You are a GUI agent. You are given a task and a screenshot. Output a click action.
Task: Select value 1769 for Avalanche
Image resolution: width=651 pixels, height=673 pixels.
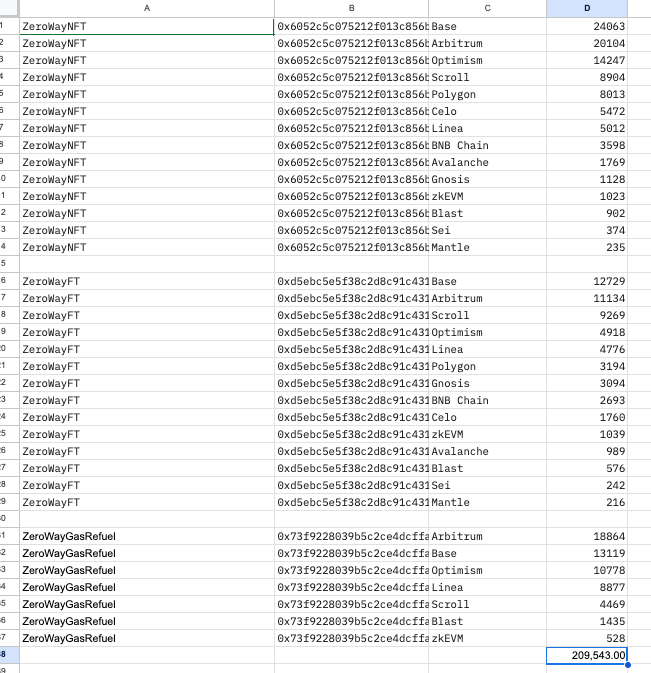pyautogui.click(x=587, y=163)
